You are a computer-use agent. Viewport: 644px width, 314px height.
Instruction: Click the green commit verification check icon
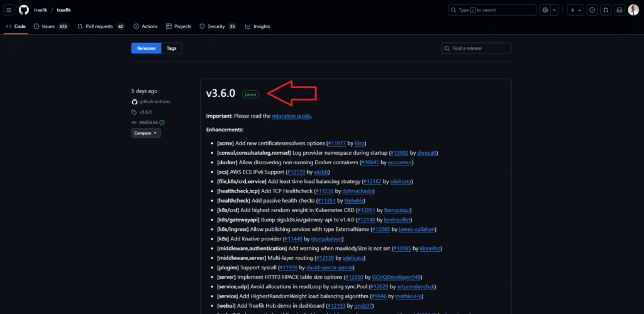tap(162, 122)
